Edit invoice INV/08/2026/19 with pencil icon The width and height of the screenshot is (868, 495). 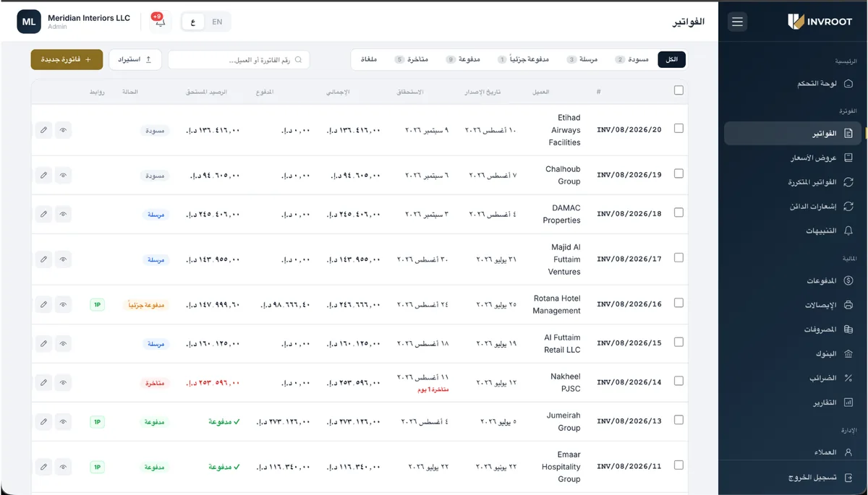[43, 175]
